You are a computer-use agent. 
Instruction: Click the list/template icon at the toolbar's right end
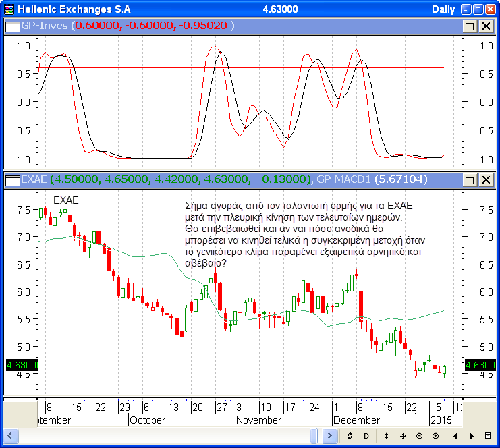point(488,436)
